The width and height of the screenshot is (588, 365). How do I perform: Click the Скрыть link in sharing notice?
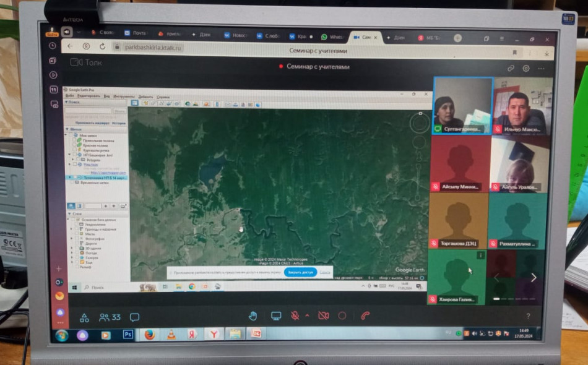pyautogui.click(x=325, y=272)
